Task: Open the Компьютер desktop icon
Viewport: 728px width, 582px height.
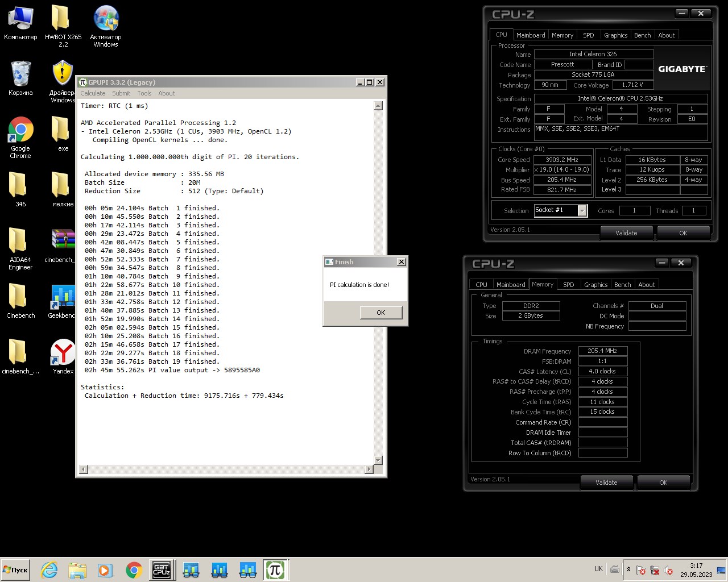Action: (x=20, y=24)
